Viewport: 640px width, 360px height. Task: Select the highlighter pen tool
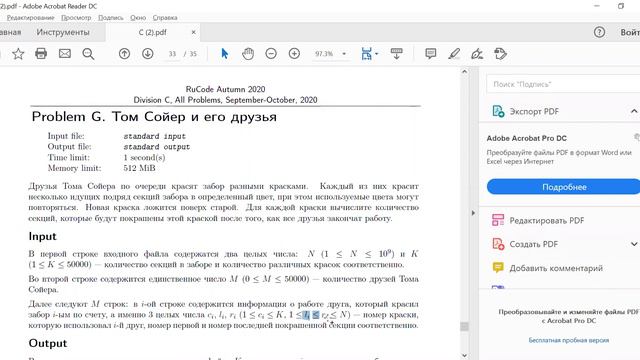(x=454, y=53)
